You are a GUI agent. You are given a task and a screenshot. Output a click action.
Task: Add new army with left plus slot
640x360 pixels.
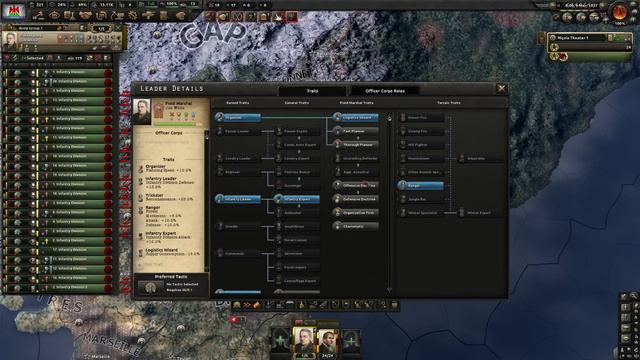(281, 340)
